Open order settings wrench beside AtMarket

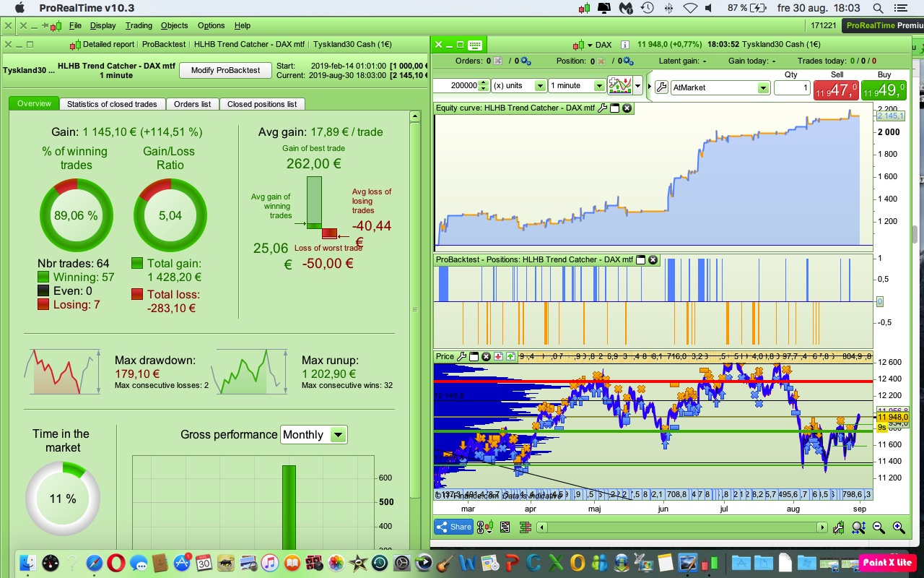coord(661,86)
